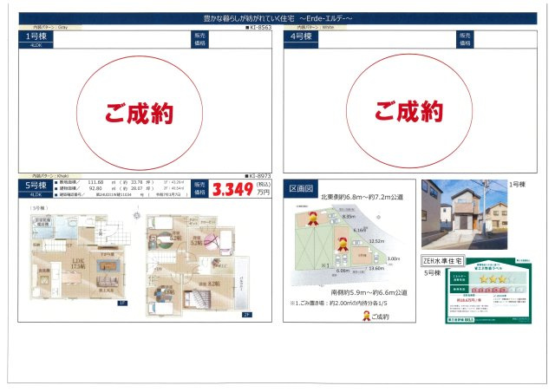The height and width of the screenshot is (392, 555).
Task: Click the 販売価格 label in the 1号棟 header
Action: click(199, 39)
